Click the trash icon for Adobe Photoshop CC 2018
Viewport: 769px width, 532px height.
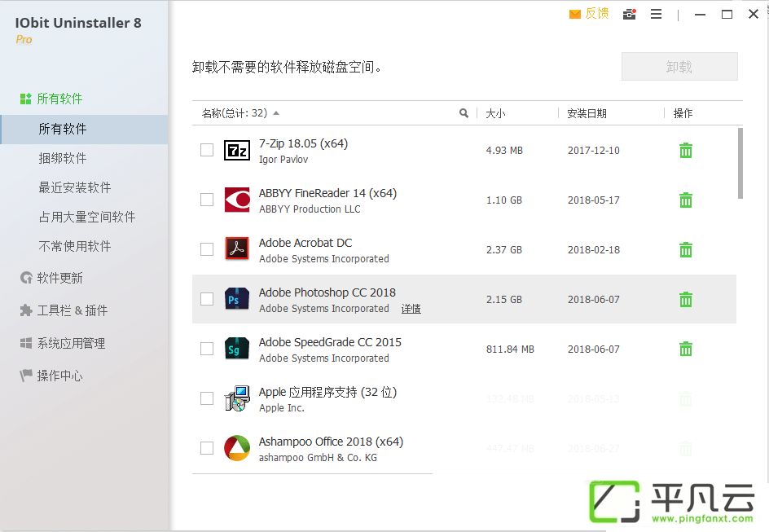coord(686,299)
